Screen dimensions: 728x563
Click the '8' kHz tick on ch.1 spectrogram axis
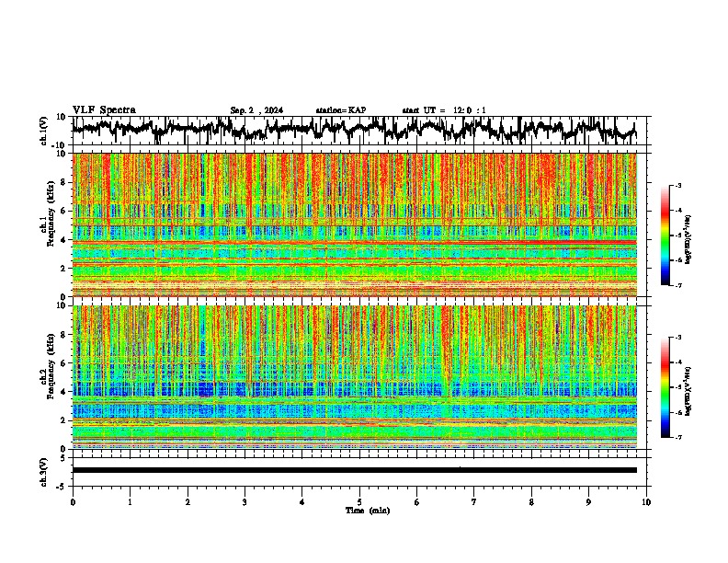point(64,182)
